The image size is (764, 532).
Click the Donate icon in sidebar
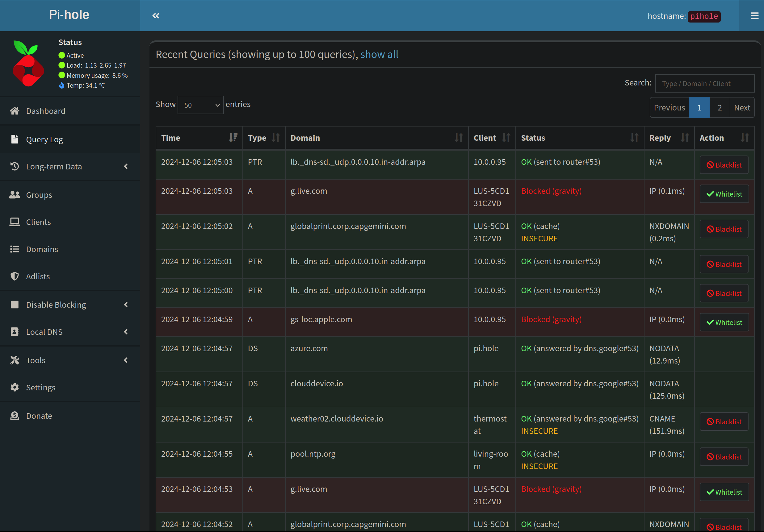pos(15,416)
